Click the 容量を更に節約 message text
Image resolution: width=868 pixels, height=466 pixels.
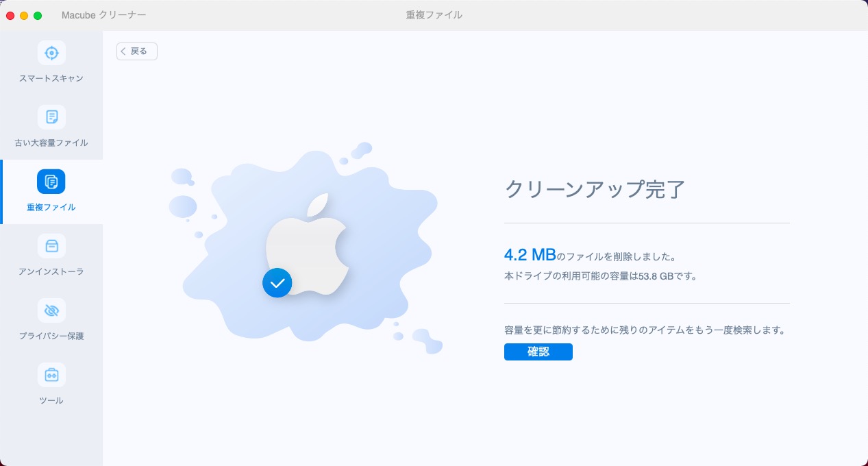pos(644,330)
